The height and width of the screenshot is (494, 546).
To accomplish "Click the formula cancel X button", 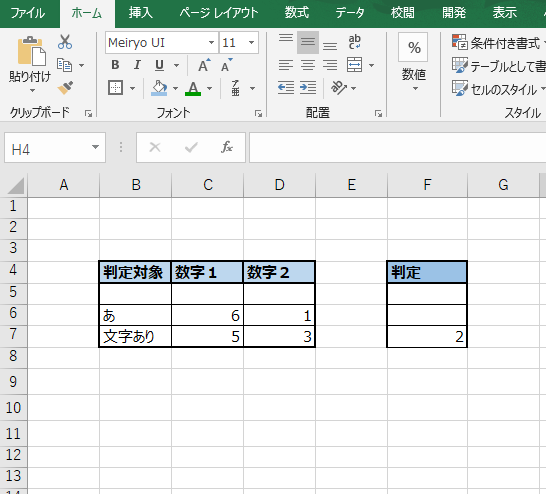I will 155,147.
